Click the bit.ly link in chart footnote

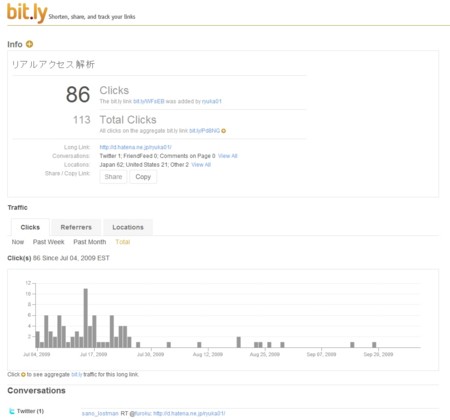pos(77,374)
